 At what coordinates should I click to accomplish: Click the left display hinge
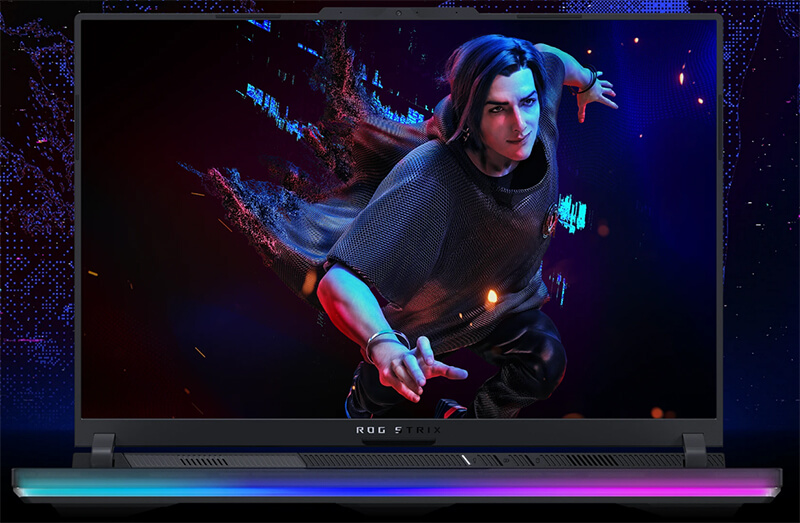click(103, 449)
